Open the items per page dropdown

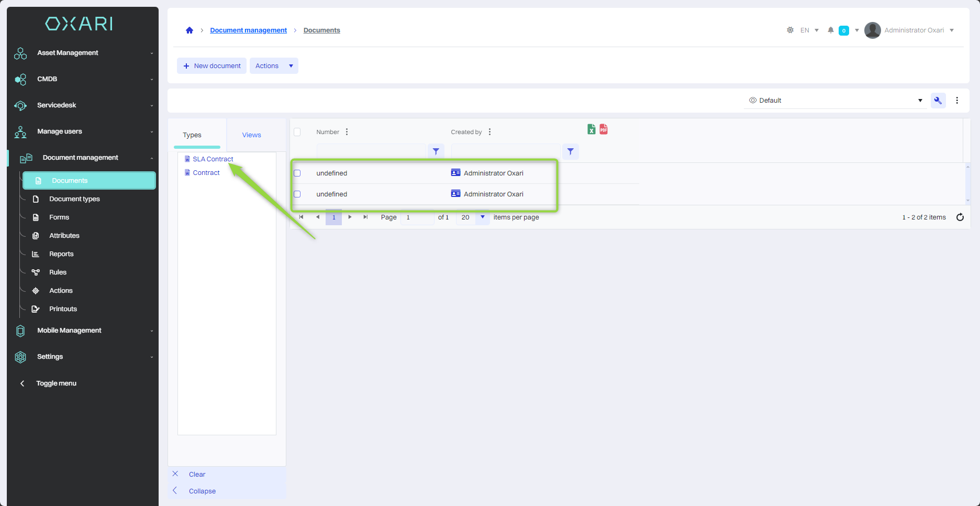482,217
